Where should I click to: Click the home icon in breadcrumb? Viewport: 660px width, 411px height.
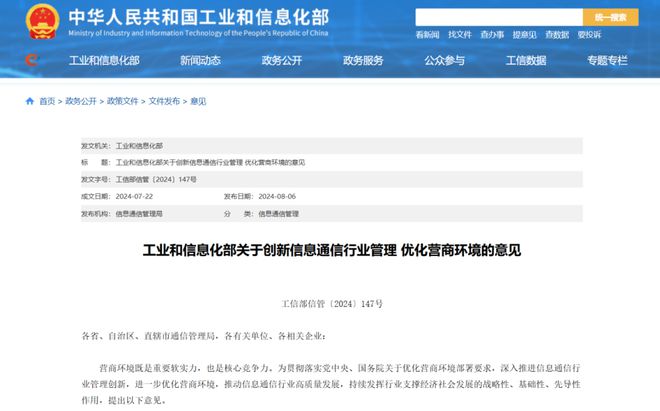29,101
